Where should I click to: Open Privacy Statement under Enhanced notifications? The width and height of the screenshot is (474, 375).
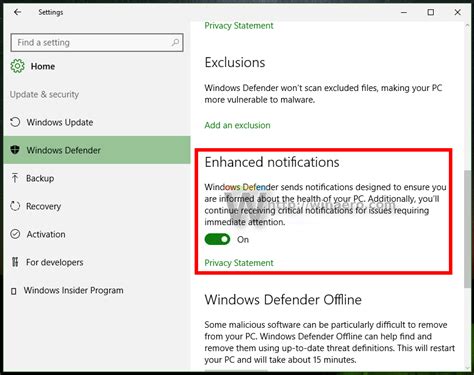(x=239, y=263)
